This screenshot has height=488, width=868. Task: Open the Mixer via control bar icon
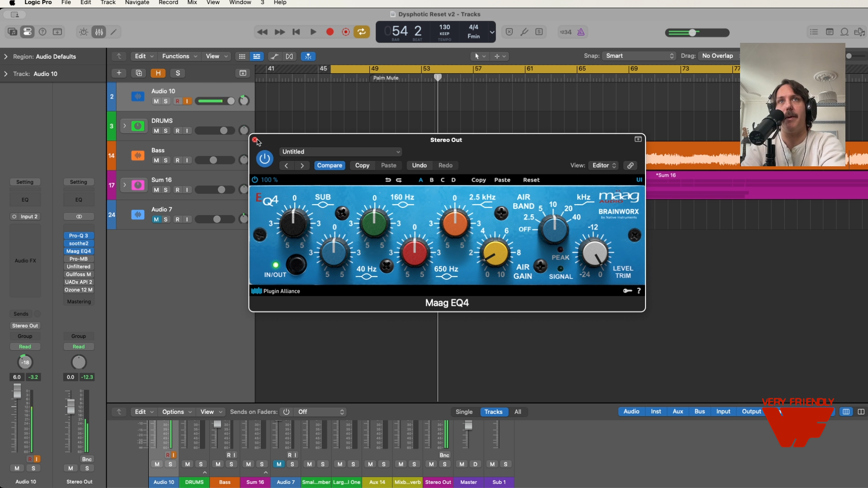[x=99, y=32]
